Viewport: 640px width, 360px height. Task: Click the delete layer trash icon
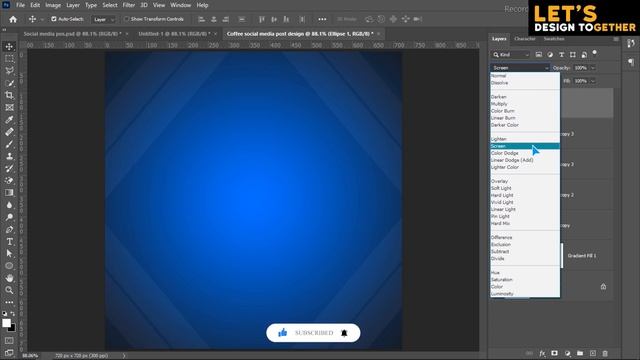click(x=605, y=353)
